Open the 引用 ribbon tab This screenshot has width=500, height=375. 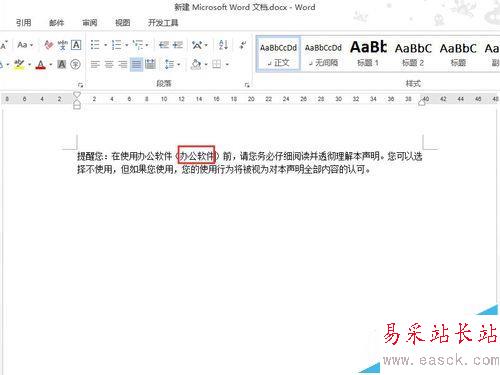click(24, 23)
